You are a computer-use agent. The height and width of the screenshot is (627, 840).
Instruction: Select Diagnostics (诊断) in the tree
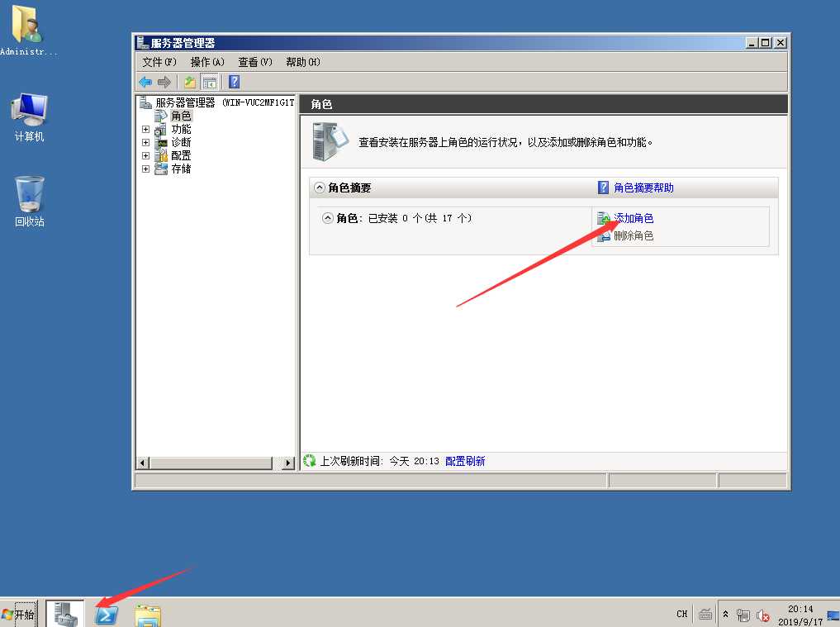[181, 143]
